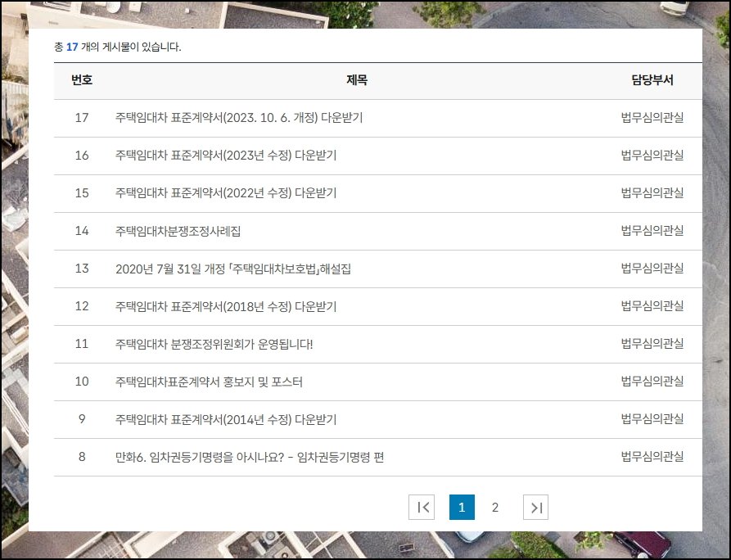
Task: Jump to last page with the >| icon
Action: click(535, 507)
